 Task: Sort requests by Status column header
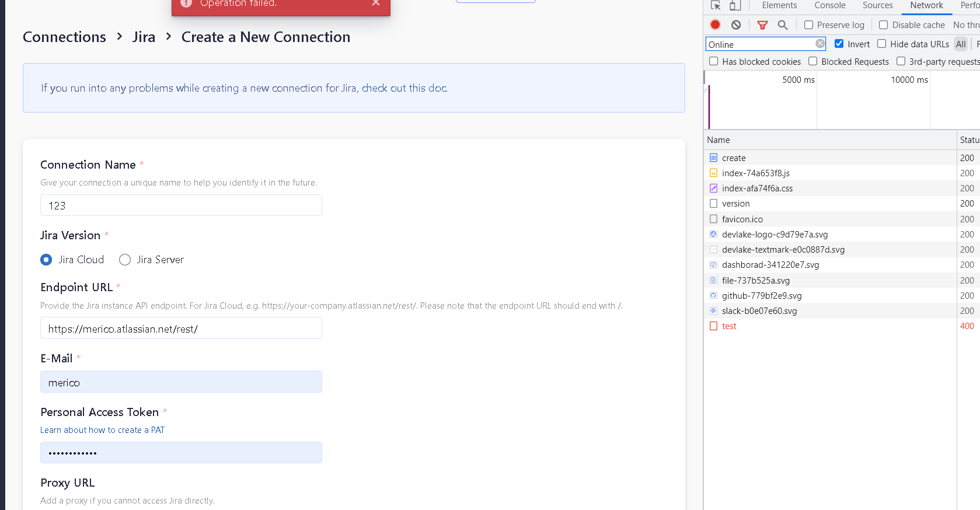click(x=969, y=140)
